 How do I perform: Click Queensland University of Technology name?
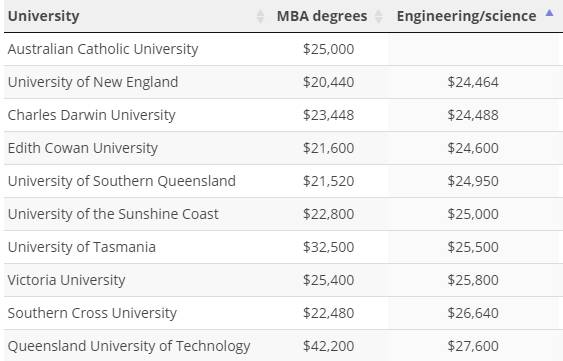[x=129, y=346]
